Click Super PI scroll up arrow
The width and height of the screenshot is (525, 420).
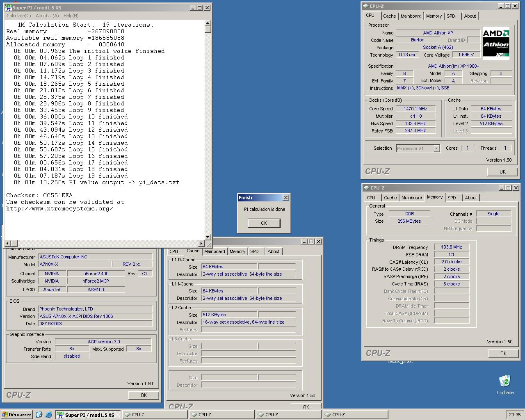[208, 23]
